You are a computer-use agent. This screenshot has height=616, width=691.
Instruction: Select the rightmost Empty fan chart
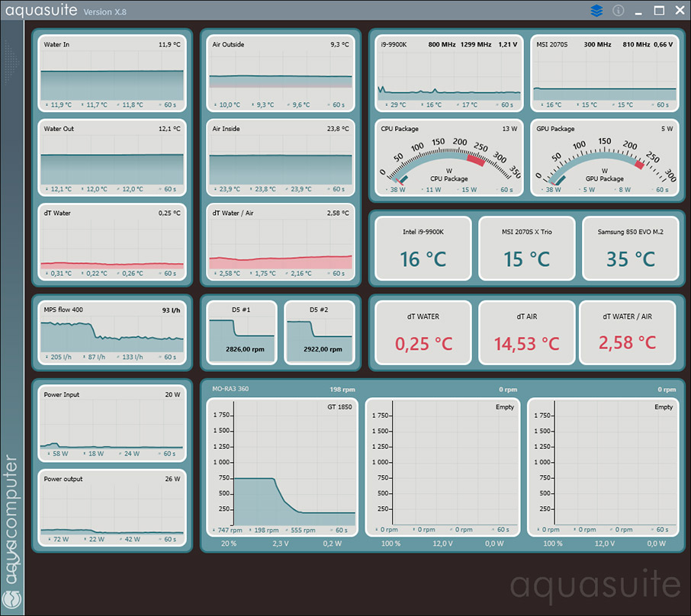pyautogui.click(x=603, y=467)
